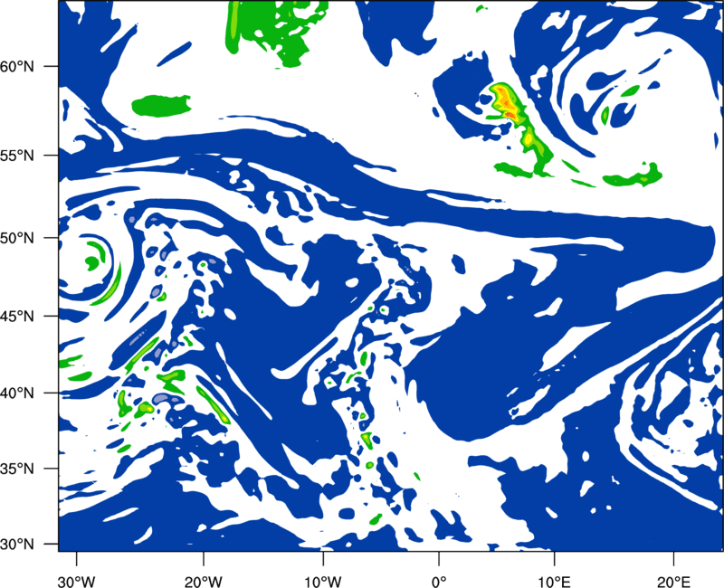Click the 55°N latitude axis label
The width and height of the screenshot is (724, 588).
click(x=17, y=155)
